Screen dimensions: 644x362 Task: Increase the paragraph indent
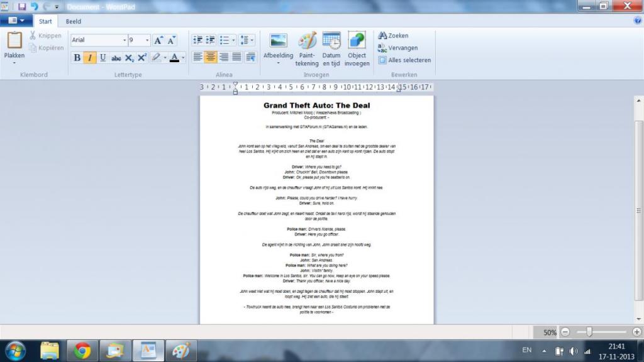[210, 40]
